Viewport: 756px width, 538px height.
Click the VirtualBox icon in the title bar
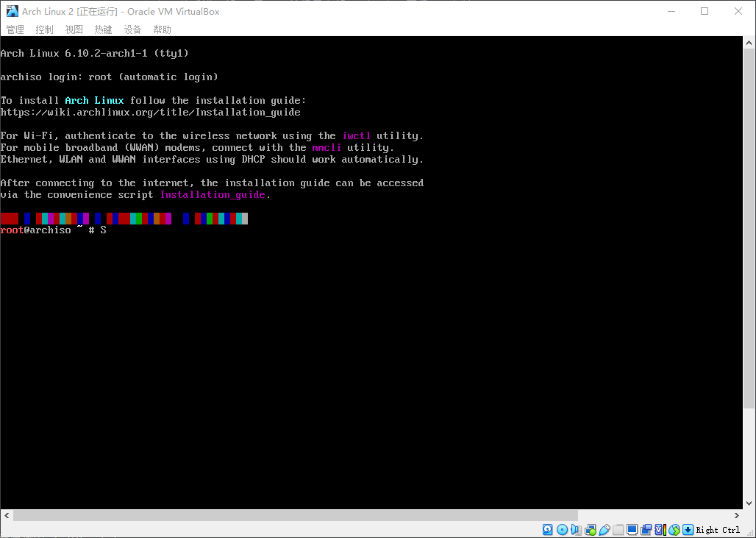pos(12,11)
